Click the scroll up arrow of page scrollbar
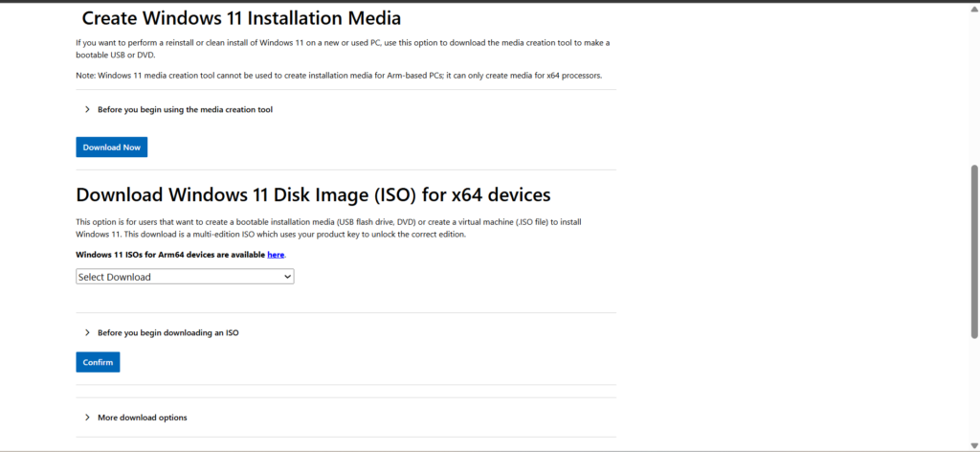This screenshot has width=980, height=452. [974, 8]
